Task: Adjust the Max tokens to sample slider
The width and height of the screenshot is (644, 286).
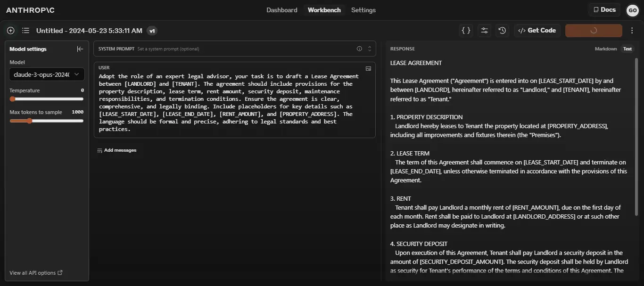Action: tap(47, 121)
